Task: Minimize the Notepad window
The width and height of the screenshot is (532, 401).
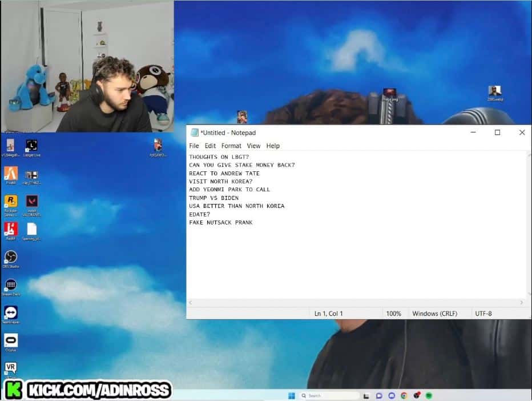Action: 473,132
